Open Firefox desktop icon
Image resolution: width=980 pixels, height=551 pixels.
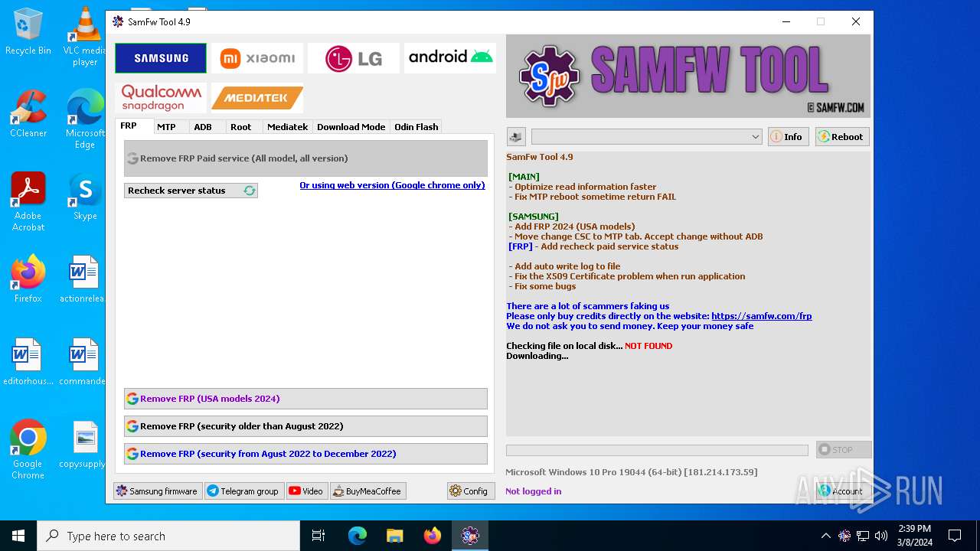click(28, 279)
